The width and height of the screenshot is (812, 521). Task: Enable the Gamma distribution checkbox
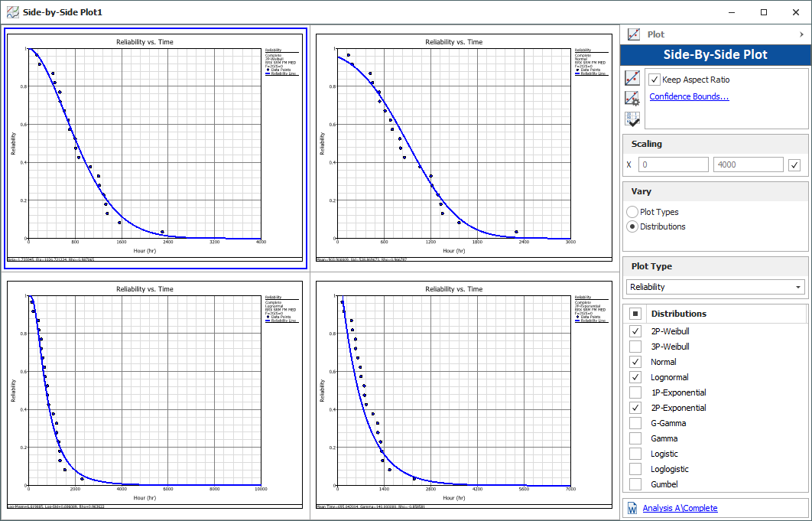coord(635,438)
